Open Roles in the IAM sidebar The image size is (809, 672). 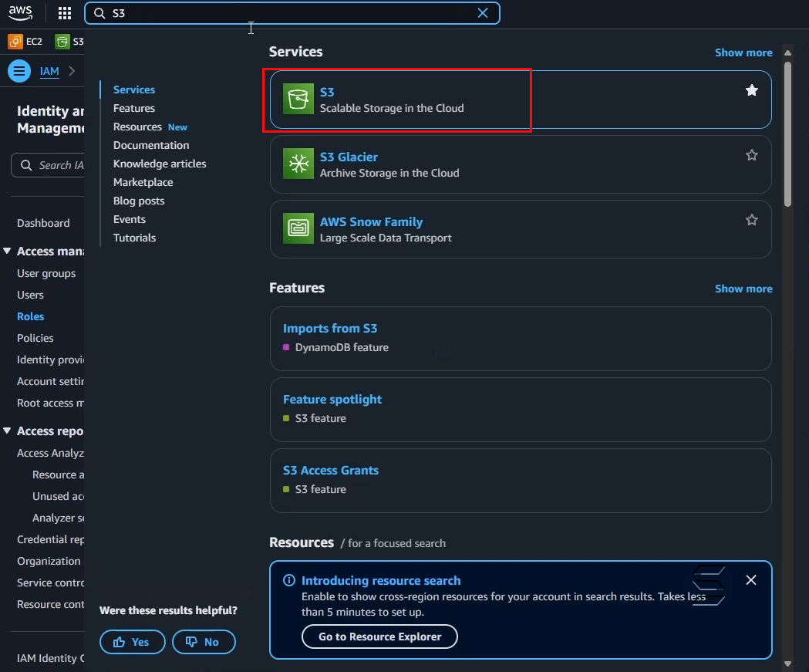click(x=30, y=316)
